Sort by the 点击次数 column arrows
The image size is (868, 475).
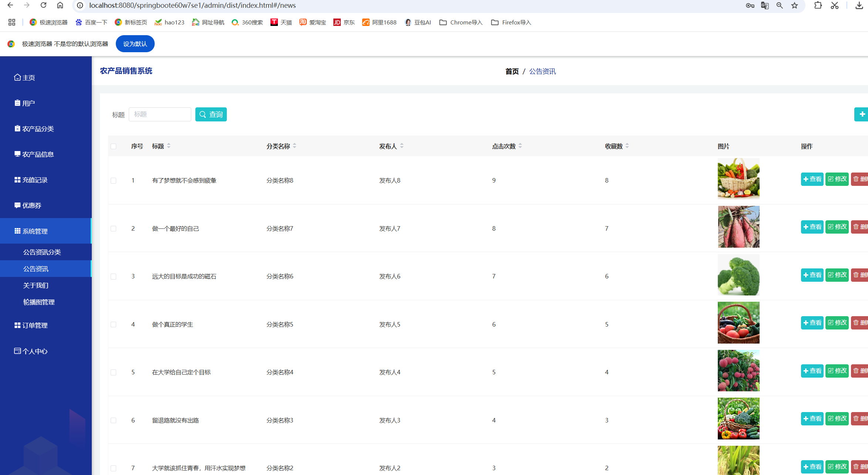click(x=520, y=146)
